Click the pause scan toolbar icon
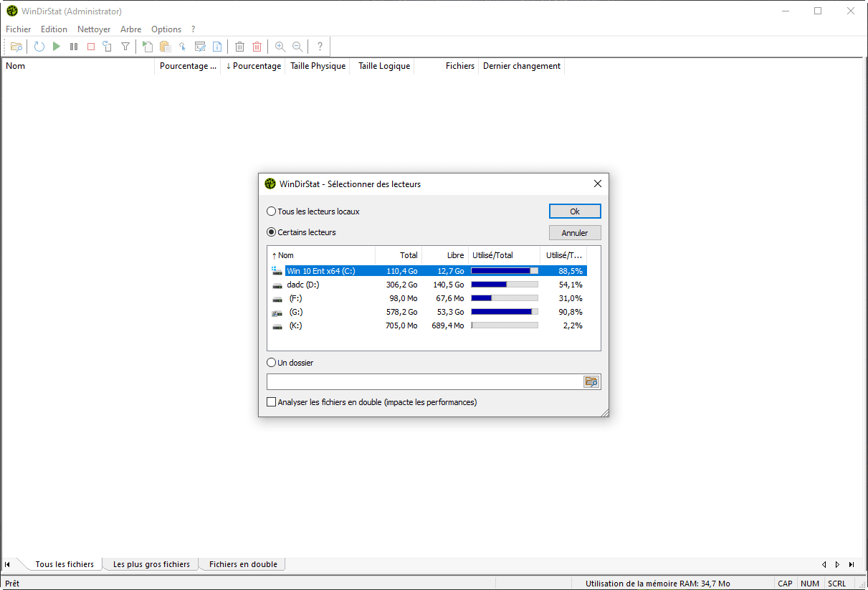The image size is (868, 590). tap(74, 47)
